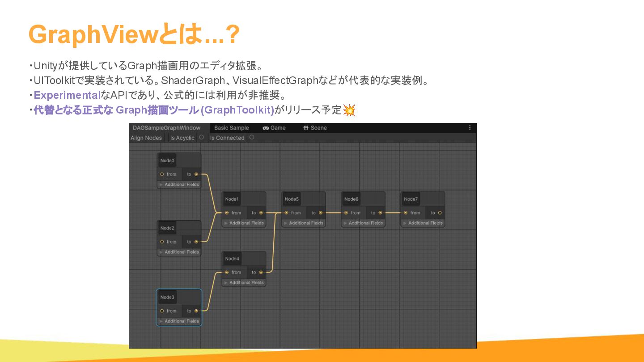The width and height of the screenshot is (644, 362).
Task: Click Node4's 'to' output port
Action: click(x=261, y=272)
